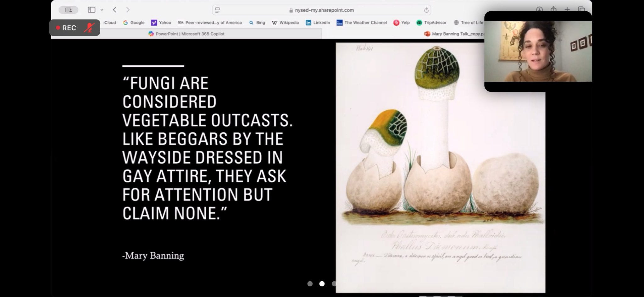Expand the sidebar options dropdown chevron
The image size is (644, 297).
[x=102, y=10]
